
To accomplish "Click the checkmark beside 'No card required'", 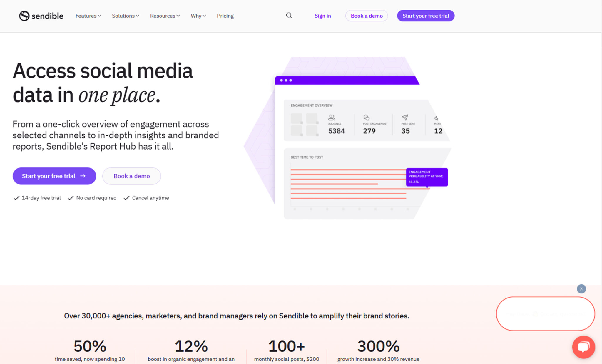I will (x=71, y=198).
